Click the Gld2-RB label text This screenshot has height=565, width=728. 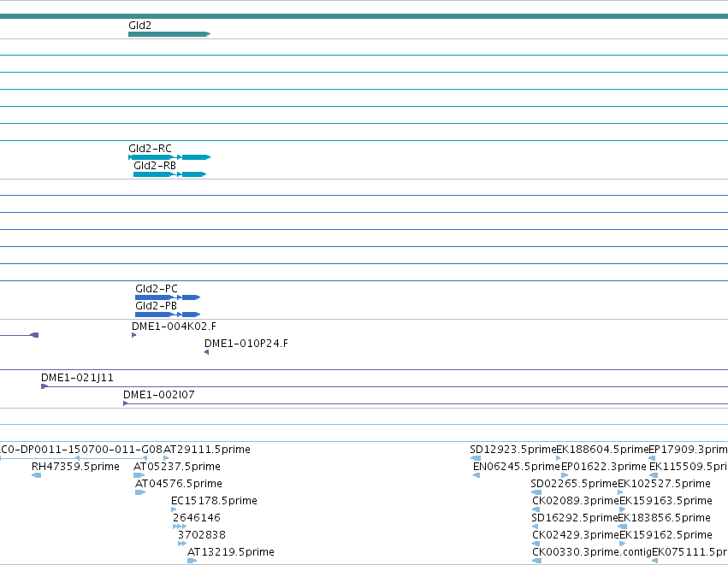click(x=155, y=166)
